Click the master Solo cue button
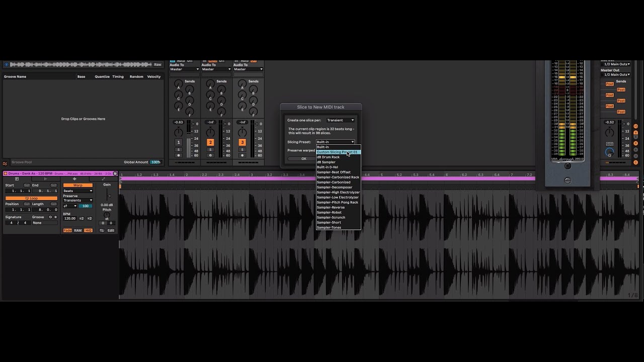The width and height of the screenshot is (644, 362). (609, 144)
